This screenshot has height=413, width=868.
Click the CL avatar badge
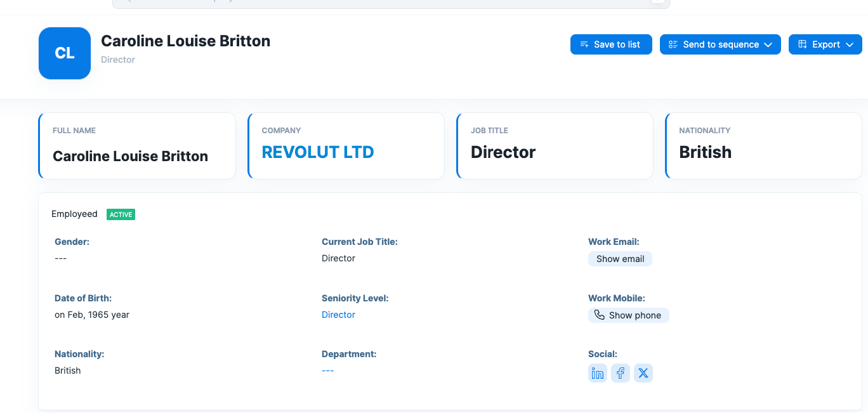65,53
